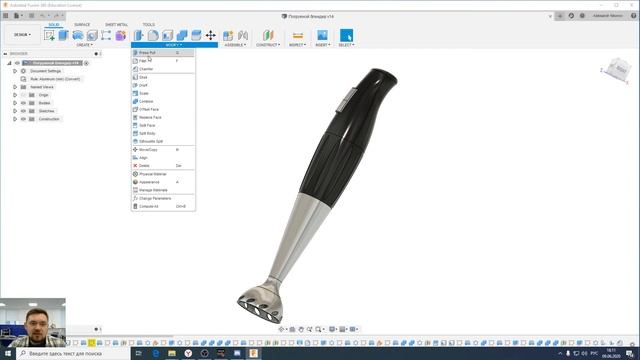640x360 pixels.
Task: Click the Pan hand icon in navigation bar
Action: click(301, 329)
